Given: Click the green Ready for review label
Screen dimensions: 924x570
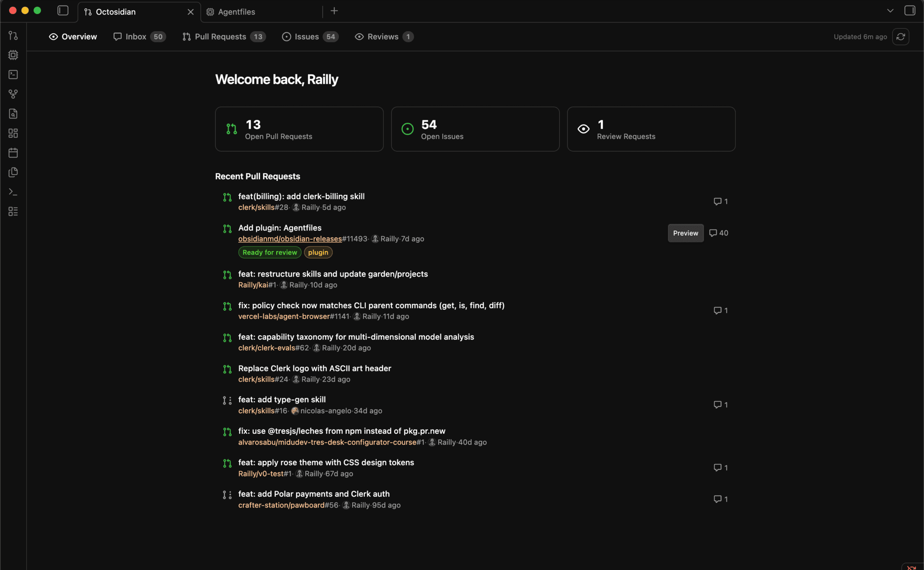Looking at the screenshot, I should click(269, 252).
